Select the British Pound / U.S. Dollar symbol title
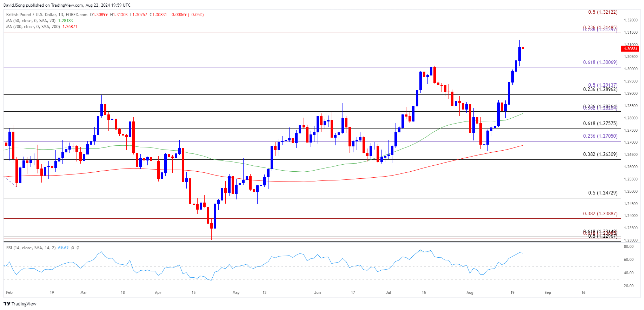This screenshot has height=310, width=644. tap(47, 15)
